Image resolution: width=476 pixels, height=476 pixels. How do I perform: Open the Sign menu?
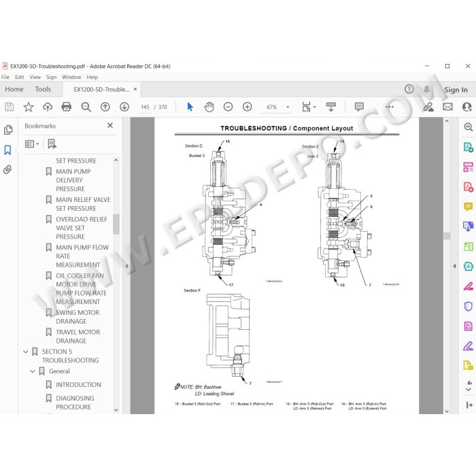coord(51,77)
